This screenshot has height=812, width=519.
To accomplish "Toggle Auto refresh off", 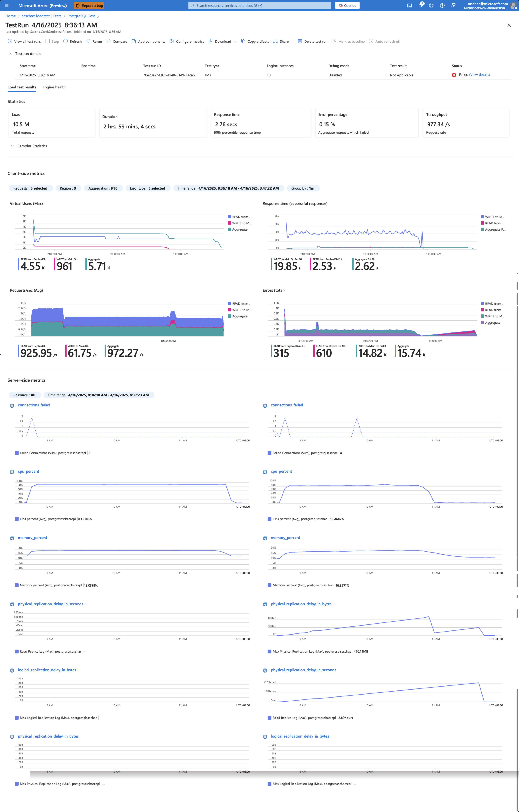I will tap(384, 41).
